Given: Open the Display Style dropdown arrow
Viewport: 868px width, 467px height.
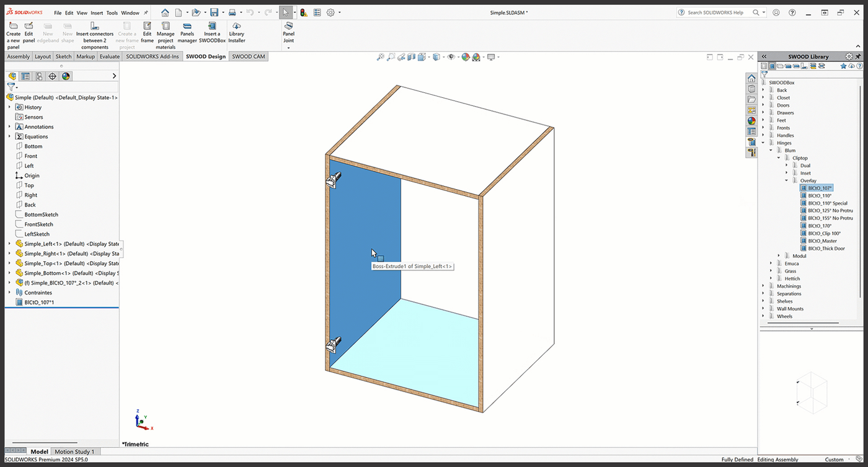Looking at the screenshot, I should tap(443, 56).
